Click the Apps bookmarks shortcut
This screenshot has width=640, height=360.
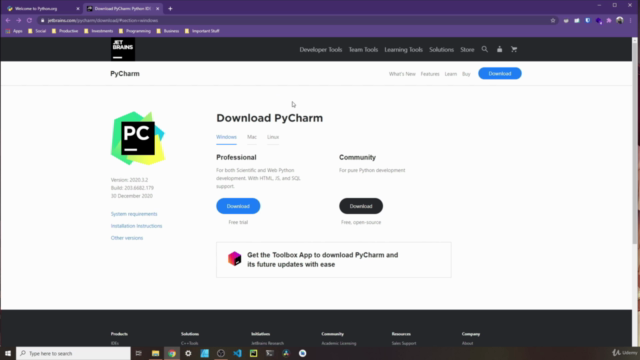tap(14, 31)
